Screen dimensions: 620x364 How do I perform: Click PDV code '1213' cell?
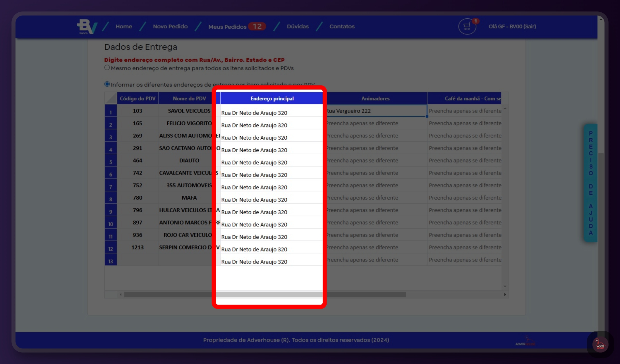(137, 247)
